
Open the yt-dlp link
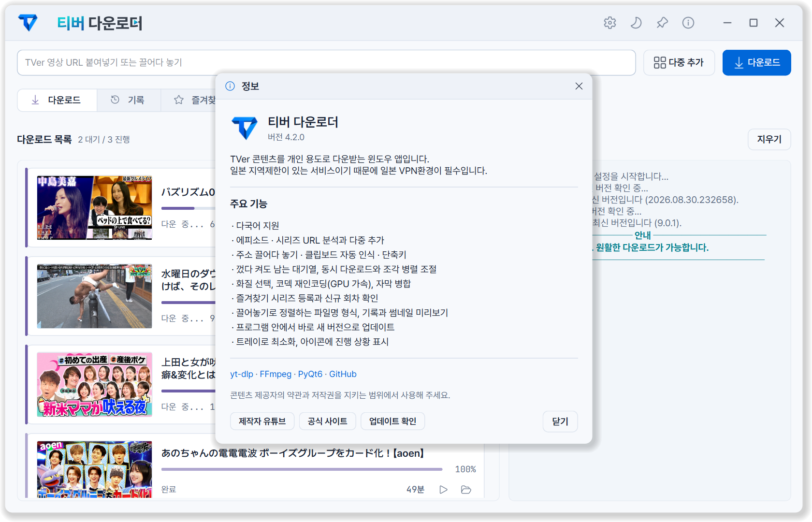[242, 374]
